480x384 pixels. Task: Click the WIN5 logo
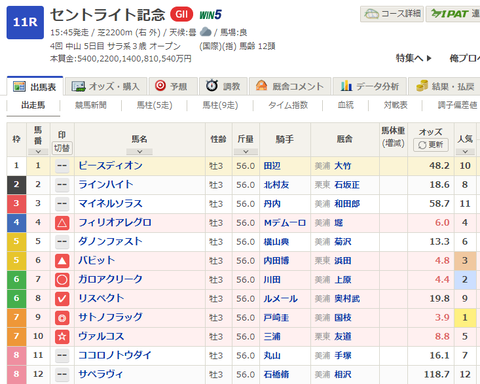210,15
